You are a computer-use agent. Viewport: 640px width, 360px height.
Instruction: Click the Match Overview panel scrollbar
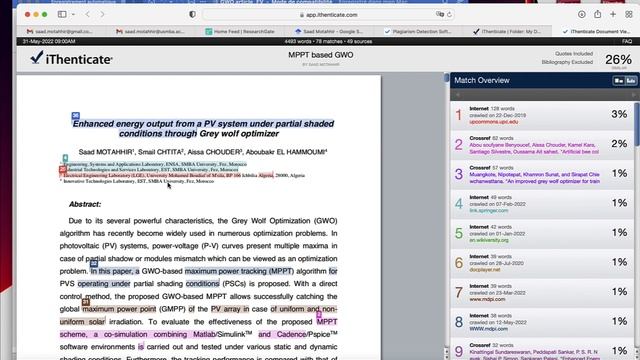[x=637, y=124]
